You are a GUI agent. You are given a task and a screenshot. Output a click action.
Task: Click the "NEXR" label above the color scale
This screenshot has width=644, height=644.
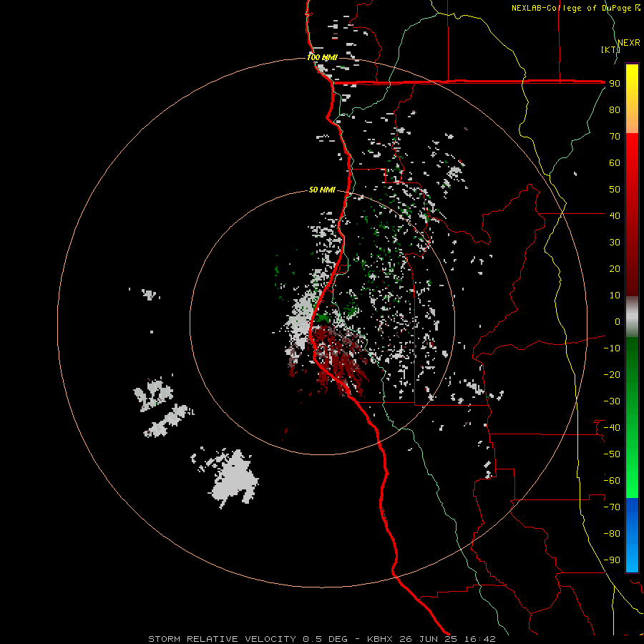629,43
